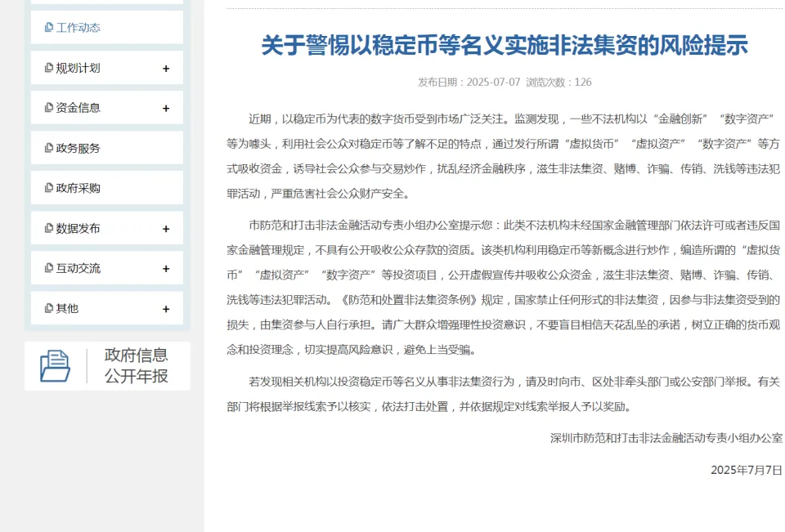This screenshot has height=532, width=785.
Task: Select the publish date 2025-07-07
Action: click(493, 82)
